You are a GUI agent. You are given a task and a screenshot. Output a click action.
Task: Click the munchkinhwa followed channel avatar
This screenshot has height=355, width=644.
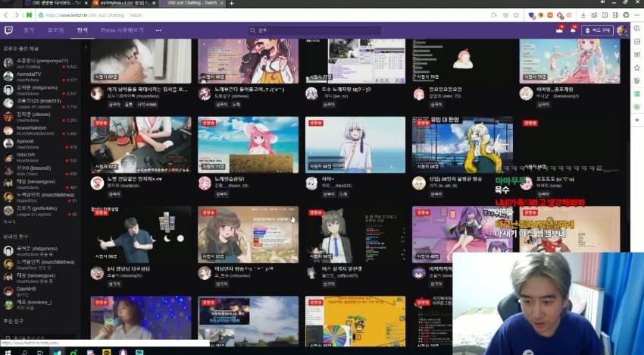tap(8, 197)
